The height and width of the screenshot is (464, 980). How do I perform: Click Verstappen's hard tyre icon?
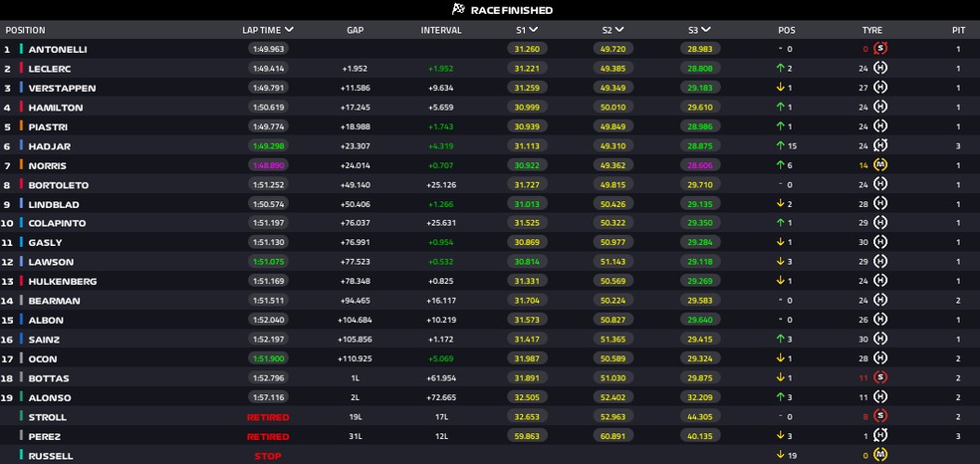click(880, 88)
